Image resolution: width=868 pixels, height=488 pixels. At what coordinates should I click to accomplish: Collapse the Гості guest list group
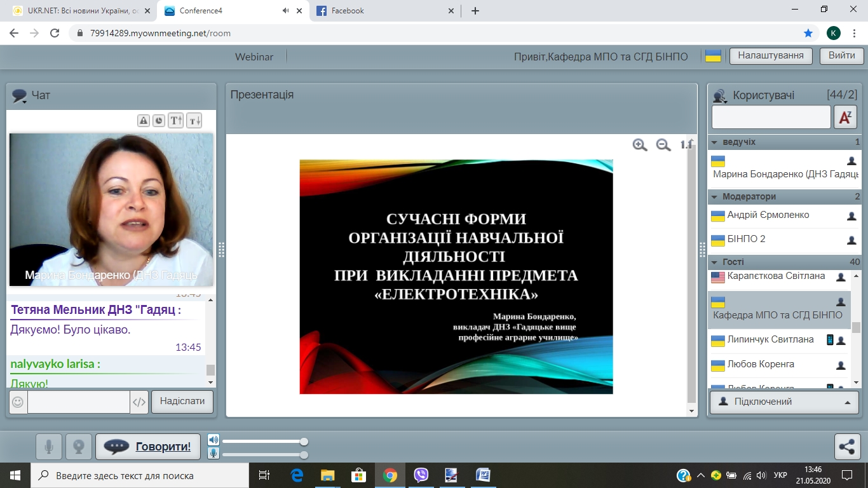(x=715, y=262)
